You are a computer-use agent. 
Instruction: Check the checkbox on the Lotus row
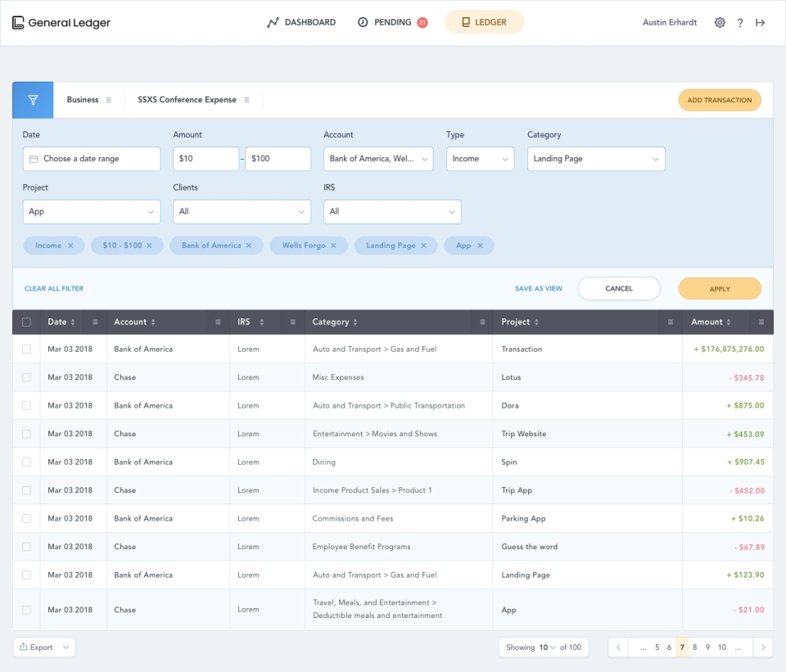[26, 377]
